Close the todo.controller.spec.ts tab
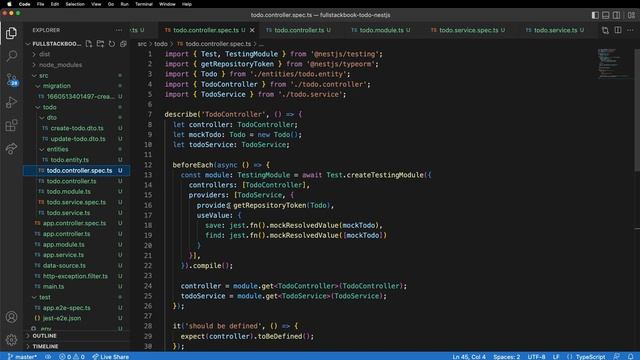640x360 pixels. coord(252,30)
